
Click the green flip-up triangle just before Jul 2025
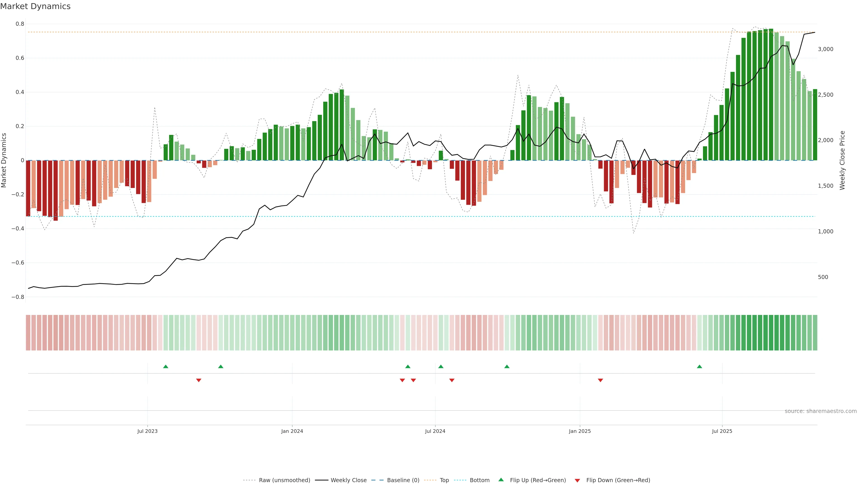[x=700, y=366]
